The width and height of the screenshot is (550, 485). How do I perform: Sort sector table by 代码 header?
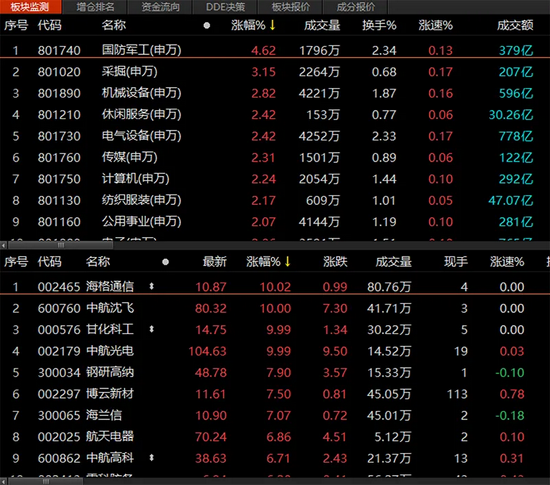click(x=49, y=25)
